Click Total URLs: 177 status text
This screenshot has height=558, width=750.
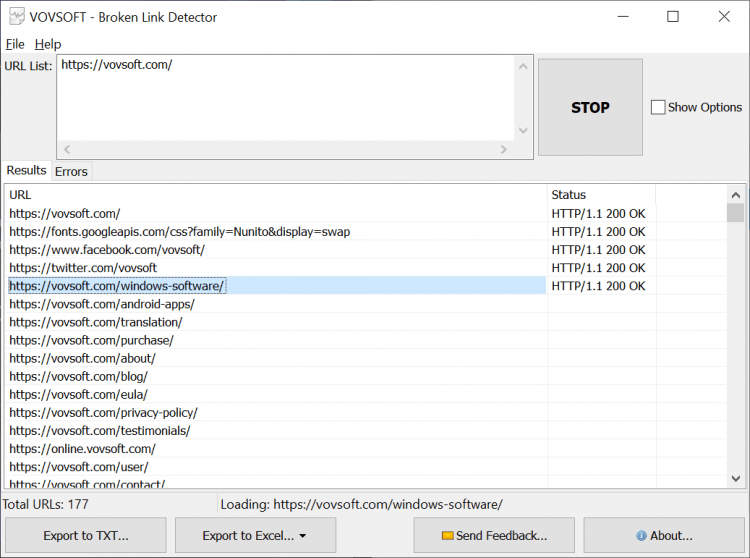click(x=45, y=504)
